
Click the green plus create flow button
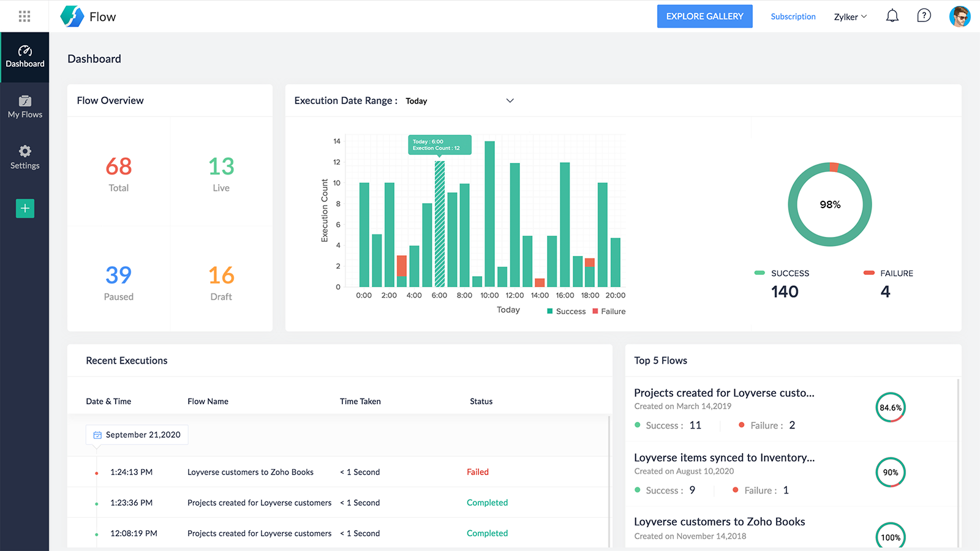(25, 208)
